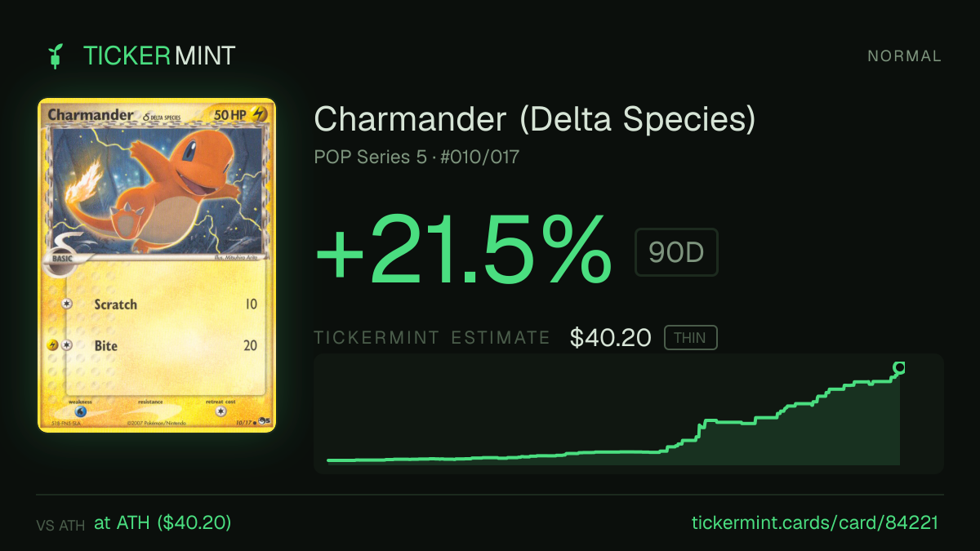Click the $40.20 estimate value
980x551 pixels.
[611, 338]
